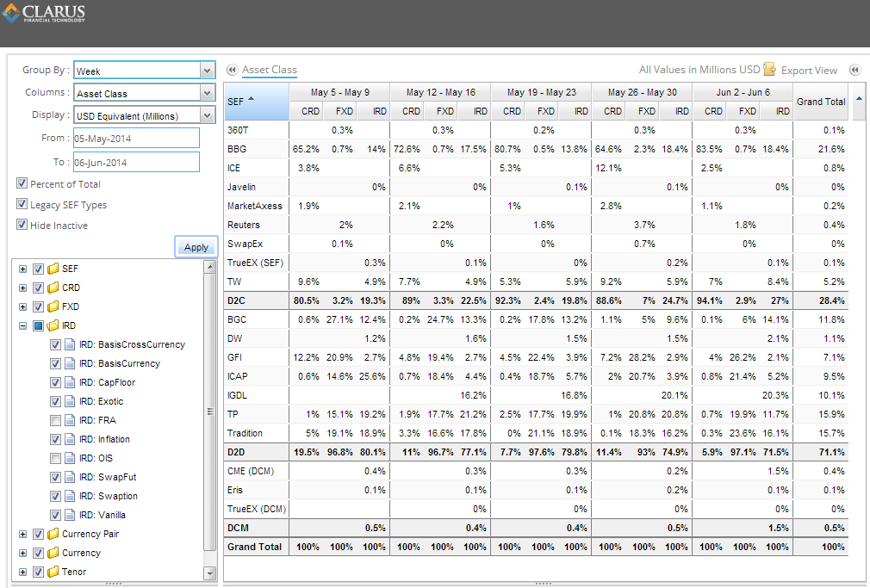Expand the FXD tree node
The height and width of the screenshot is (588, 870).
pos(22,306)
